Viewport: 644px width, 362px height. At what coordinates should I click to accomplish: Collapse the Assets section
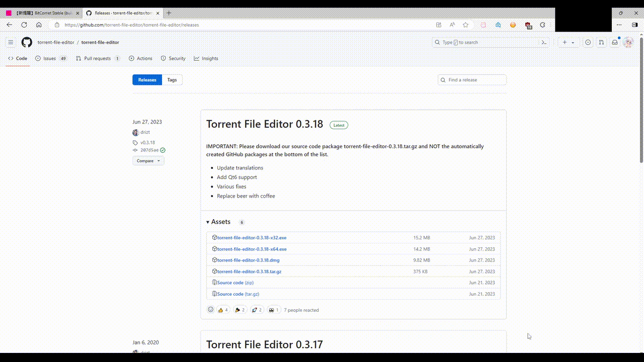tap(218, 222)
